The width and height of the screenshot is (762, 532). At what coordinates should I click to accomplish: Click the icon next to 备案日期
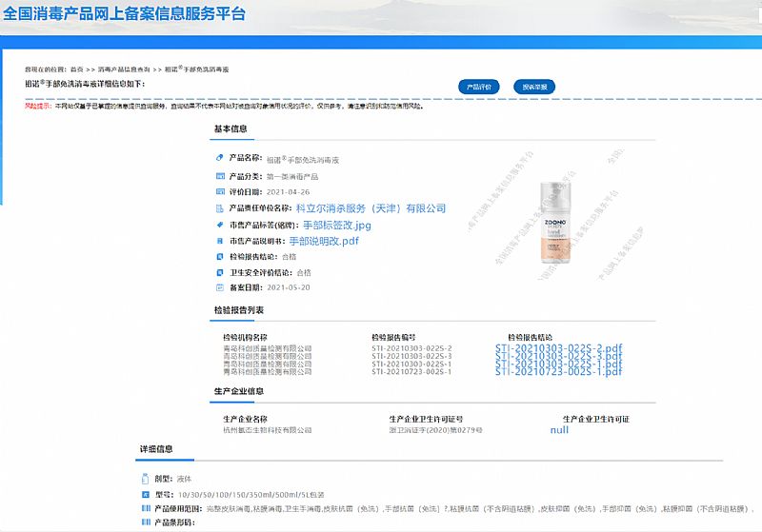(220, 287)
